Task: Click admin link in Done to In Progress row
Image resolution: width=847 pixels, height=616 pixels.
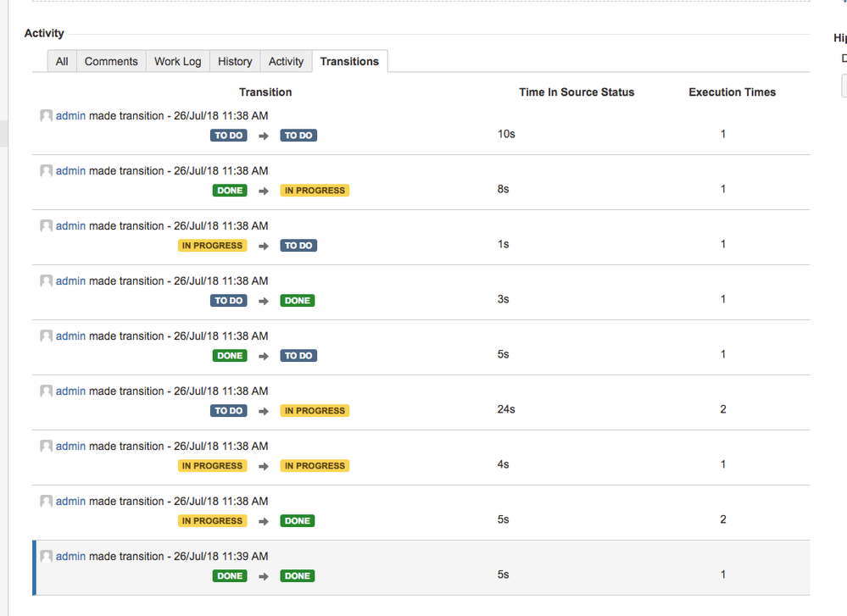Action: point(70,170)
